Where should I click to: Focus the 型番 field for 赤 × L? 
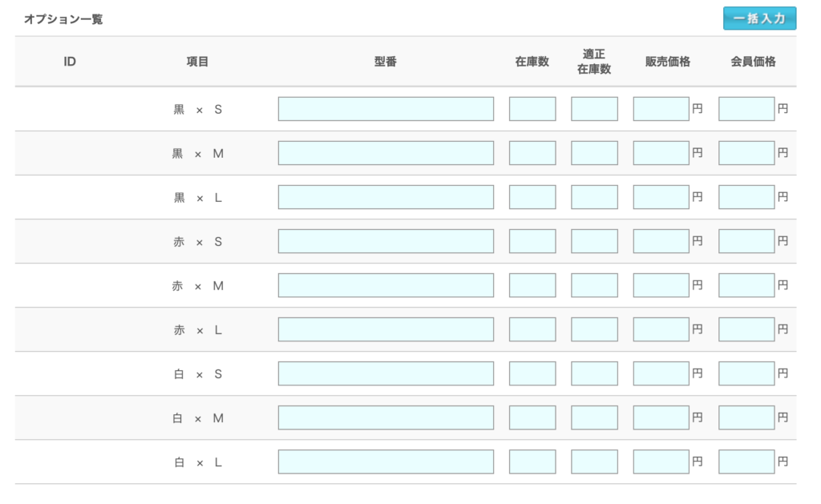386,329
